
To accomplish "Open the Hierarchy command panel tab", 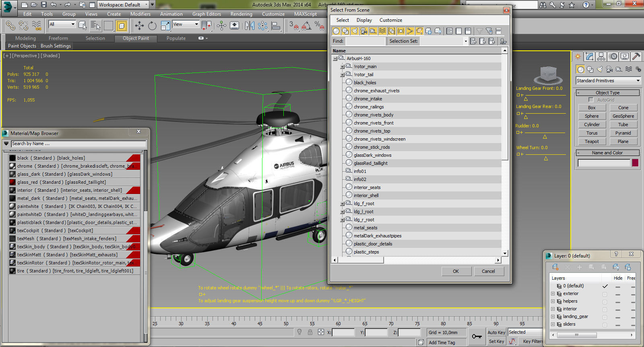I will tap(601, 56).
